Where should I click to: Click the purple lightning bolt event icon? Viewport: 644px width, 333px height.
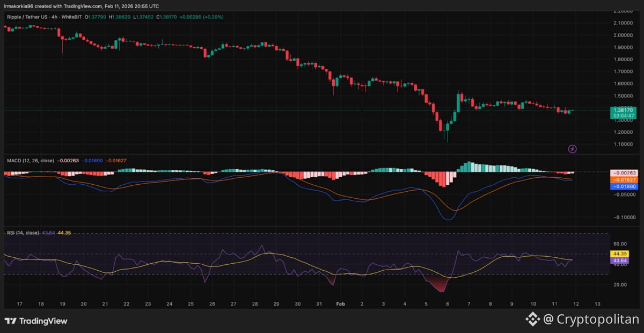[572, 149]
